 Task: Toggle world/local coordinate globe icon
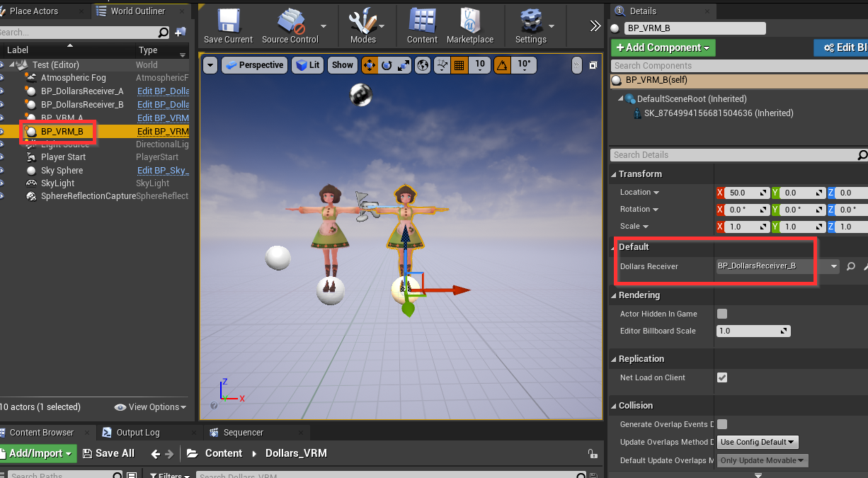point(423,65)
